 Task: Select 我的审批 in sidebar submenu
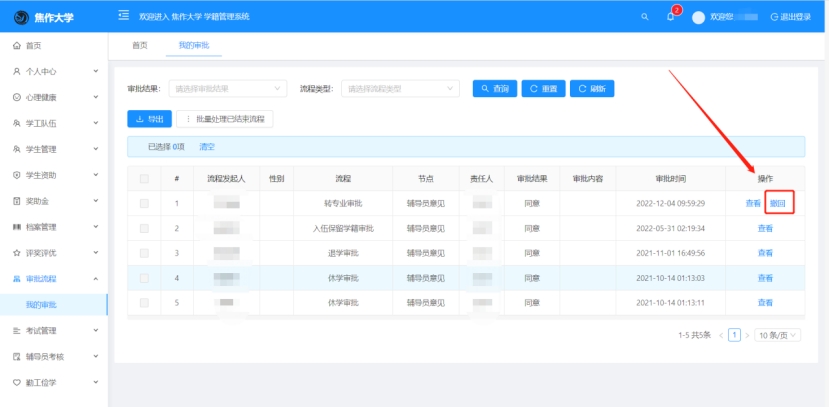pyautogui.click(x=41, y=304)
